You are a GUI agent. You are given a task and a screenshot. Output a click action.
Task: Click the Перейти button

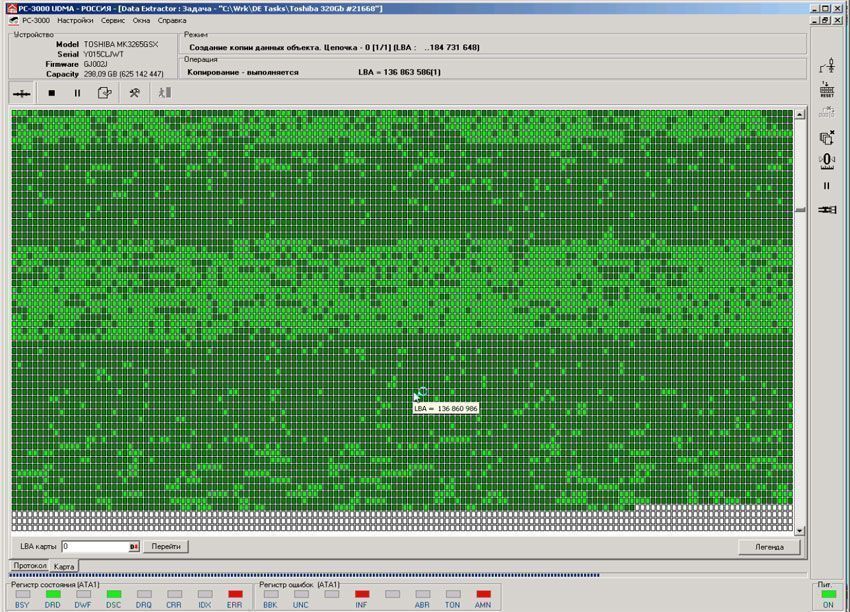[166, 547]
